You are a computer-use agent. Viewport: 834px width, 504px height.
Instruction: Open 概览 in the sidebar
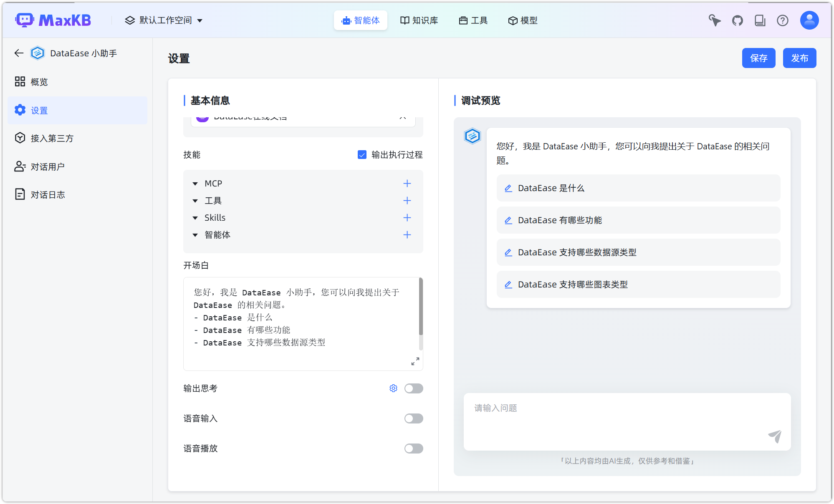[x=77, y=82]
